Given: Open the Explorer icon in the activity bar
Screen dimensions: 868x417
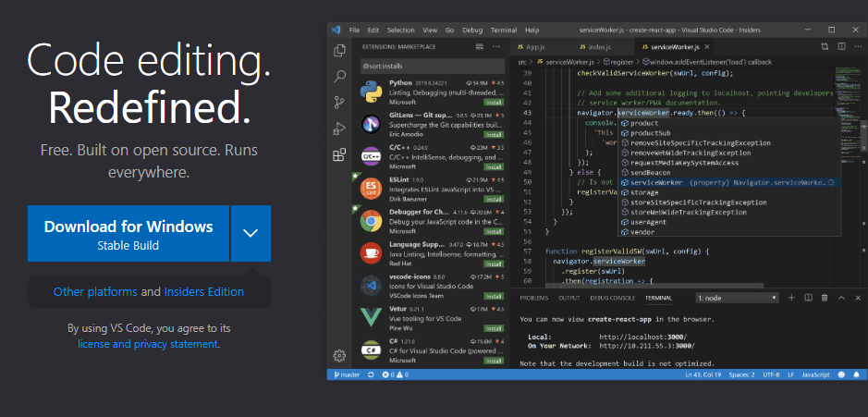Looking at the screenshot, I should [339, 51].
